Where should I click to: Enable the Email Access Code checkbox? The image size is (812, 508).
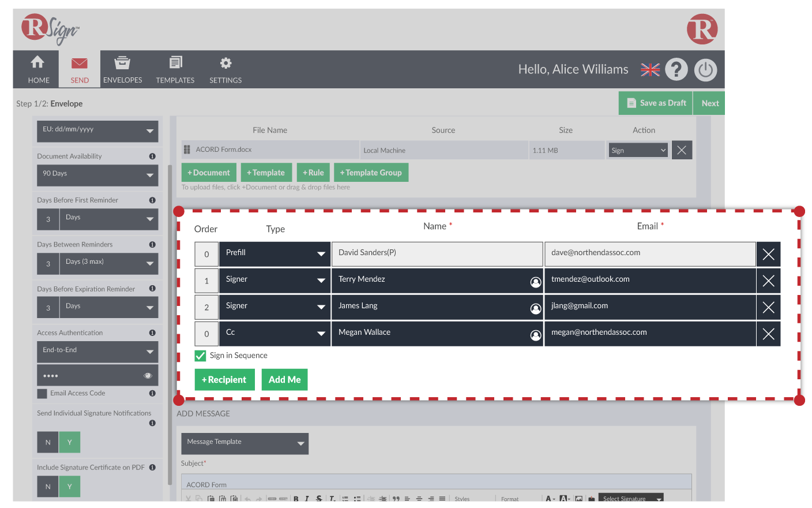click(x=42, y=394)
